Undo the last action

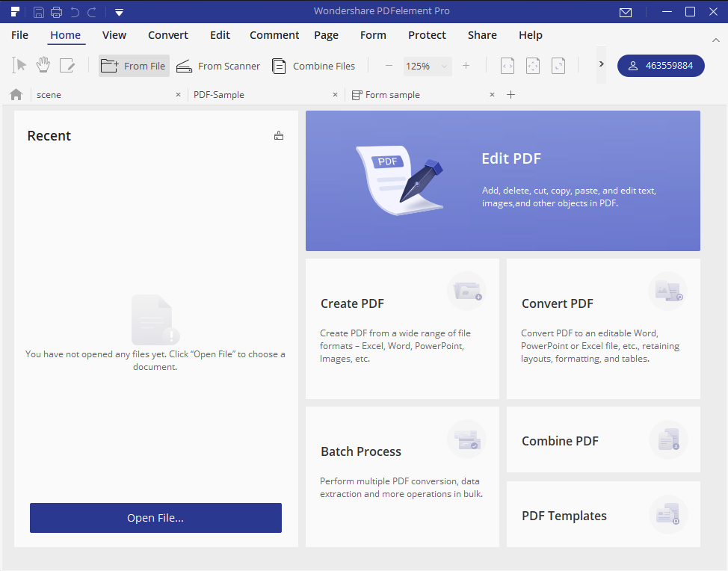[x=74, y=11]
